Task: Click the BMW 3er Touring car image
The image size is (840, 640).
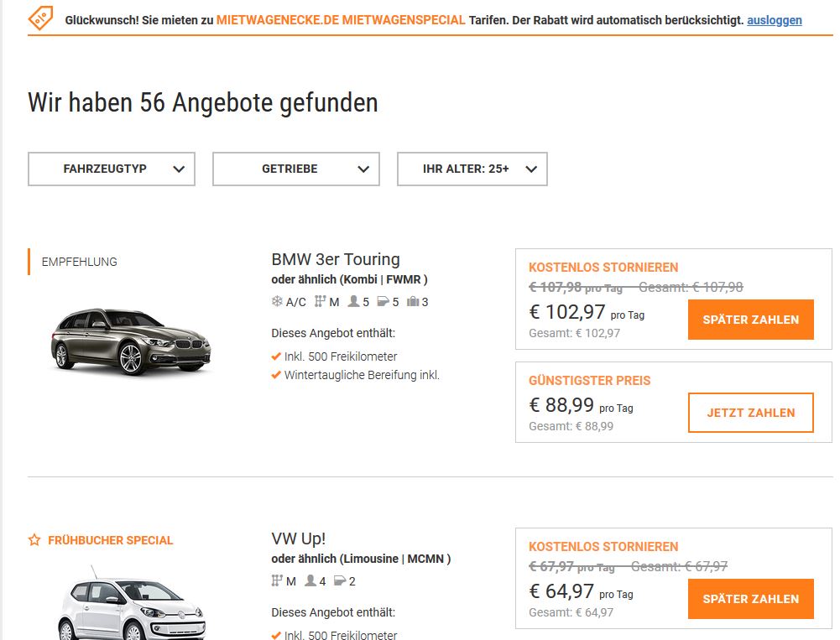Action: (x=131, y=341)
